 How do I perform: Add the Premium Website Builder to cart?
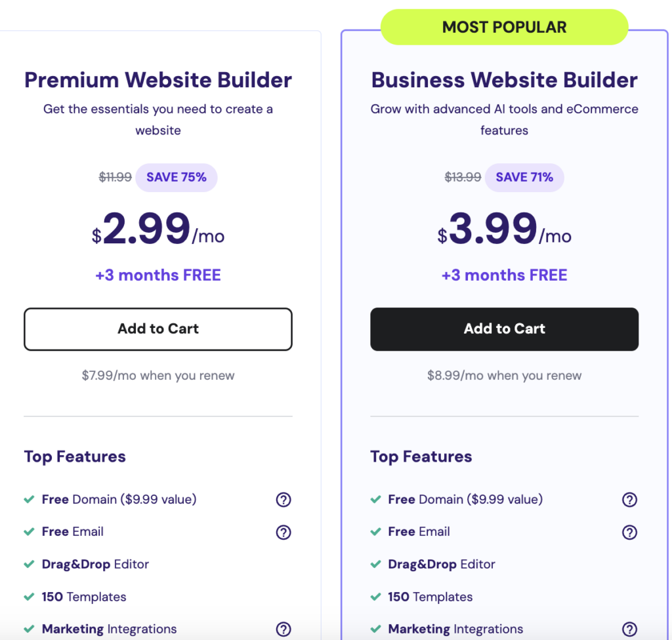157,329
